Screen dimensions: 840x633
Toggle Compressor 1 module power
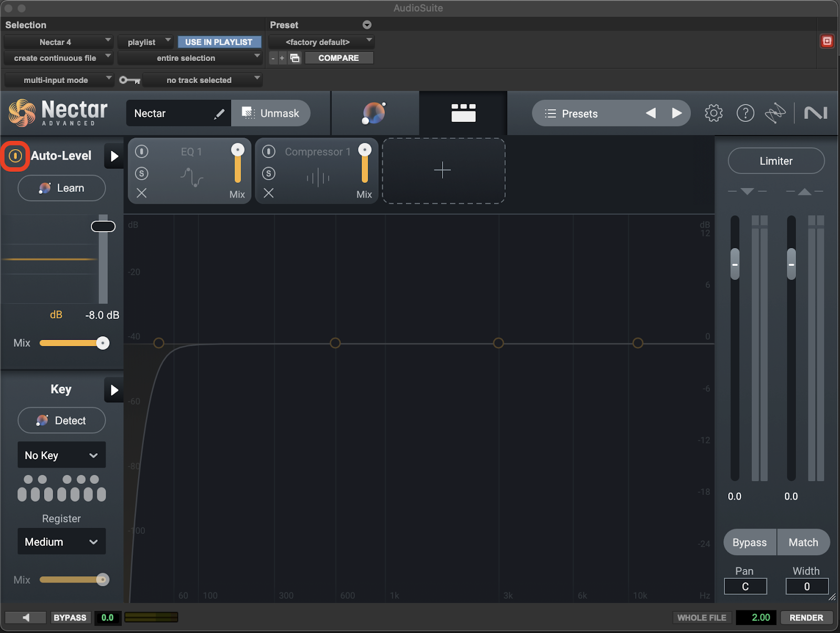[269, 152]
